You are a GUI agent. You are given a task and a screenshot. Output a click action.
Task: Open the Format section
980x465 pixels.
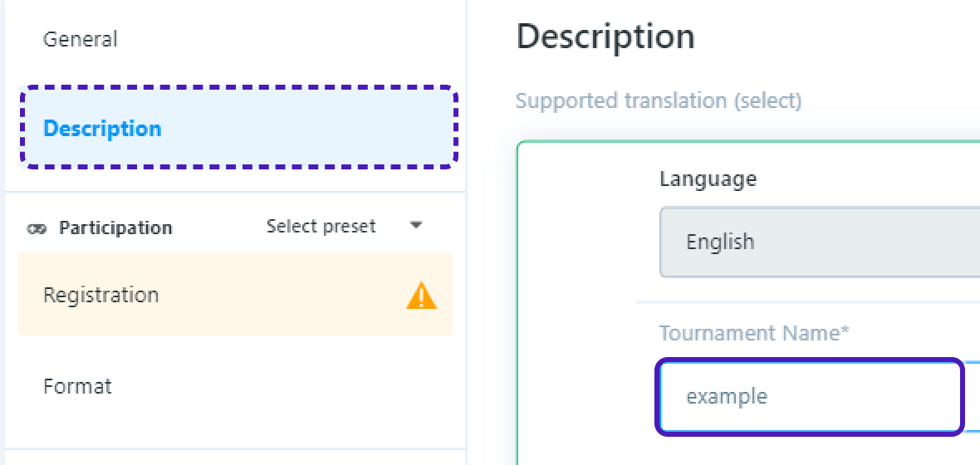point(77,386)
